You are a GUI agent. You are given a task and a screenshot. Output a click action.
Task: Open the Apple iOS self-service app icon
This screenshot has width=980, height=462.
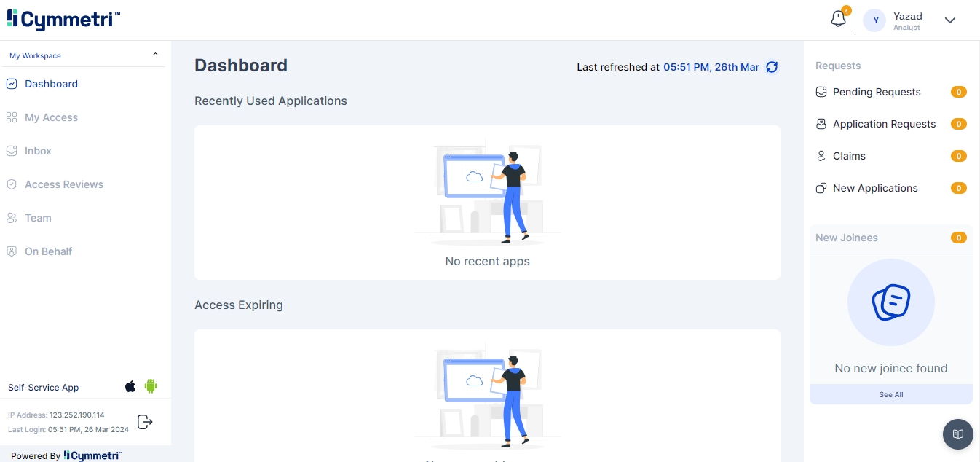130,387
